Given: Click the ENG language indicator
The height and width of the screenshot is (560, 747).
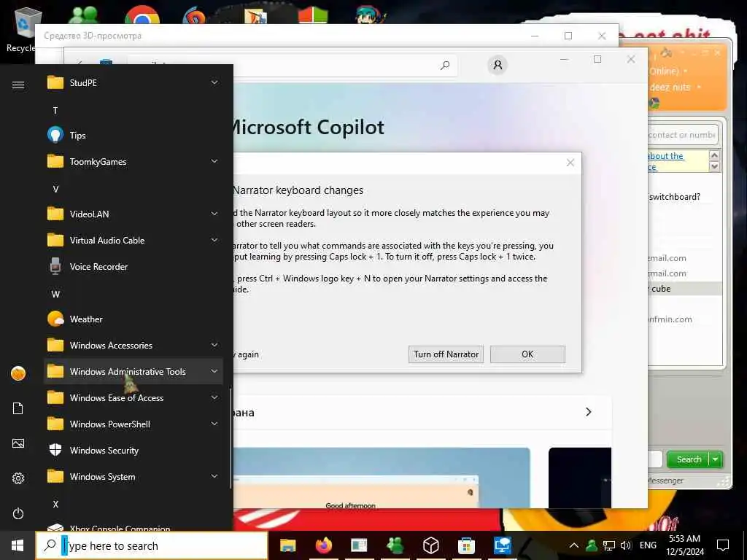Looking at the screenshot, I should 648,545.
